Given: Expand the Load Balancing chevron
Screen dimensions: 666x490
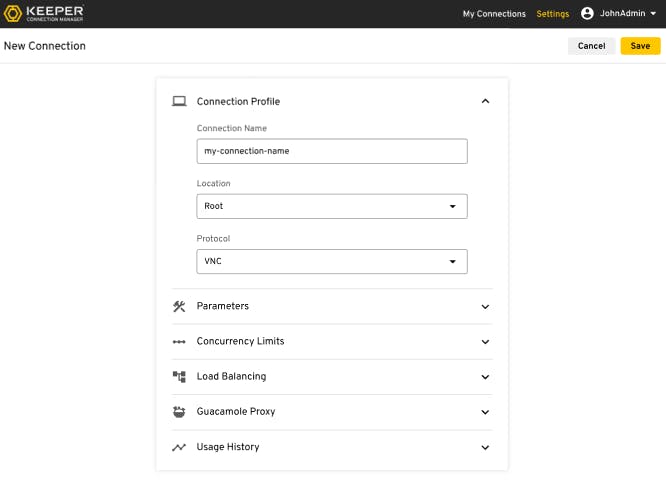Looking at the screenshot, I should pyautogui.click(x=485, y=377).
